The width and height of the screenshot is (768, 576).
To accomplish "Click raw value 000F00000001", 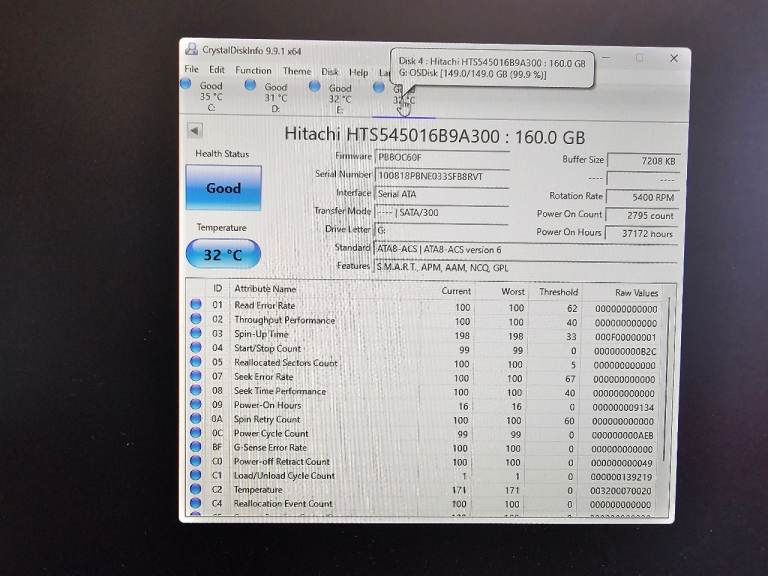I will (625, 337).
